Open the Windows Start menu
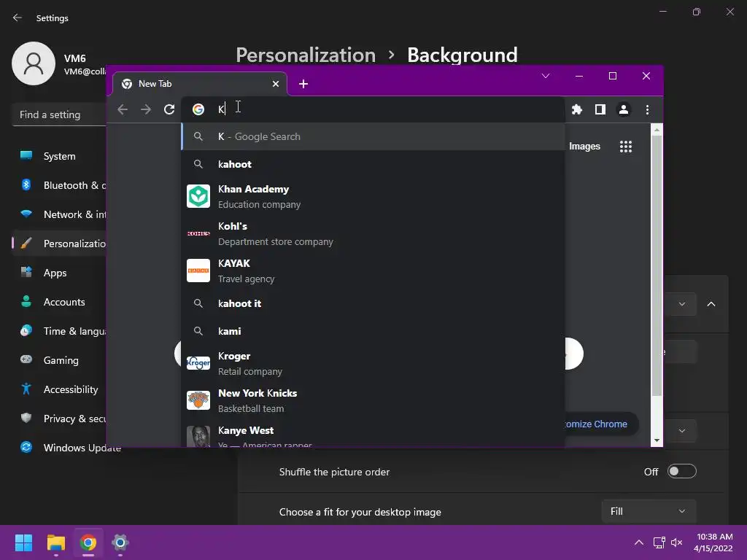 [23, 542]
